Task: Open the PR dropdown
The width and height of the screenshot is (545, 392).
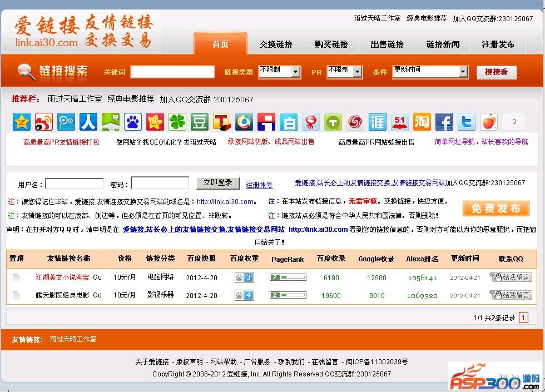Action: (x=344, y=72)
